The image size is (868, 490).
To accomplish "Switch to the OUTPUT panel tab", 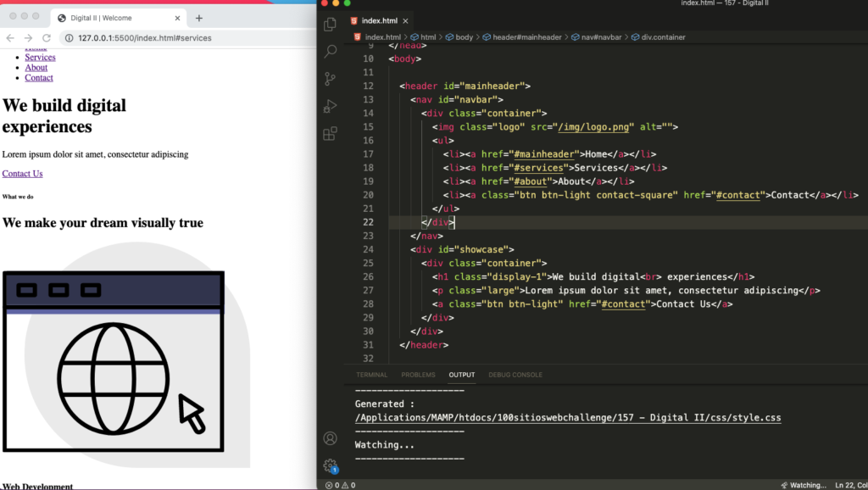I will [462, 375].
